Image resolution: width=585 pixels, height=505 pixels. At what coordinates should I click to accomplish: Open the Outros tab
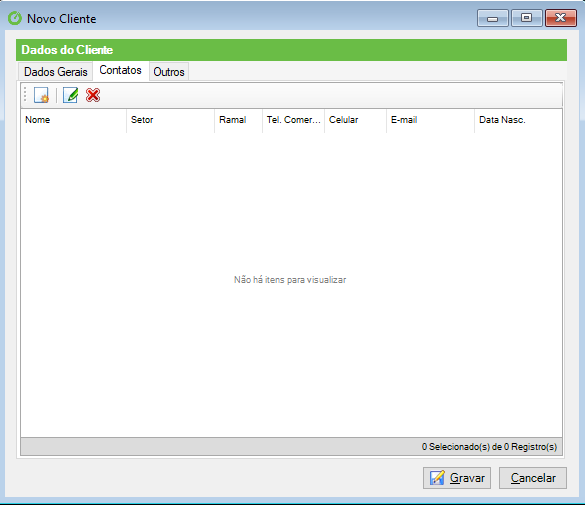coord(169,72)
